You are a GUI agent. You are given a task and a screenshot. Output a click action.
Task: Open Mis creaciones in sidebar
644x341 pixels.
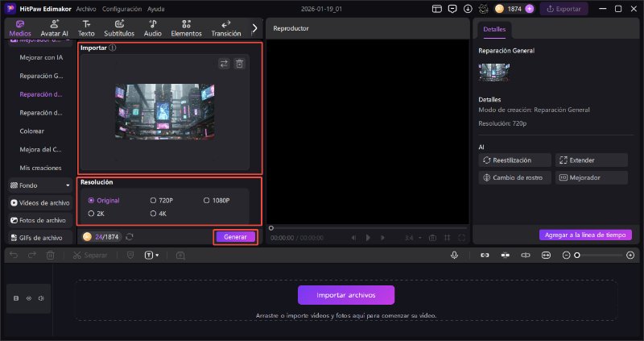coord(40,168)
